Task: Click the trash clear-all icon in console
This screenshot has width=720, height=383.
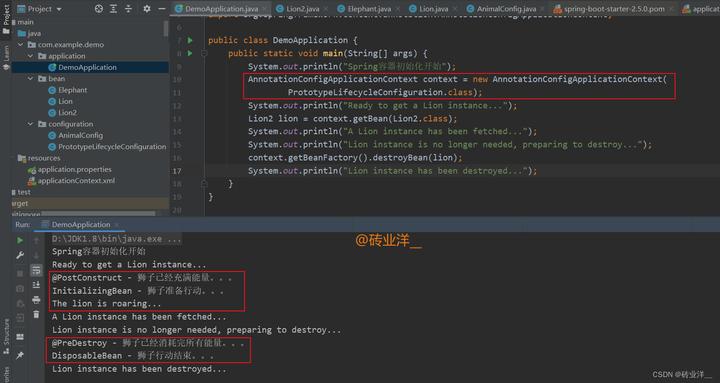Action: (36, 315)
